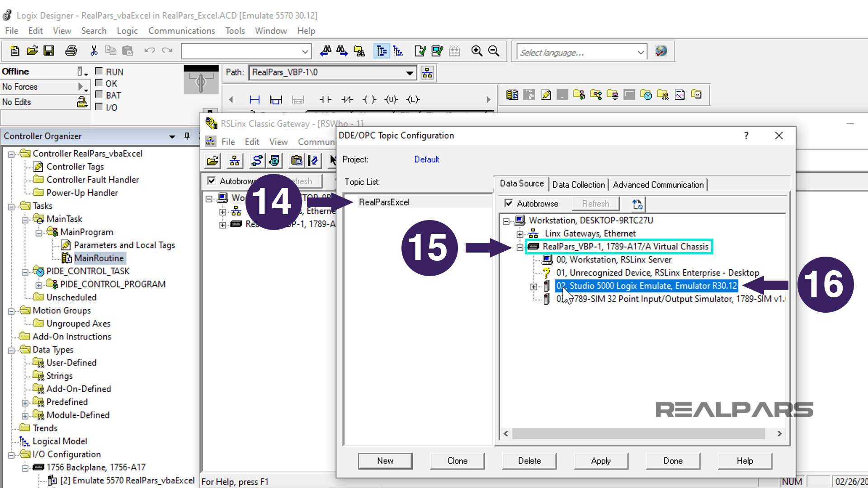Click the Delete button

529,461
